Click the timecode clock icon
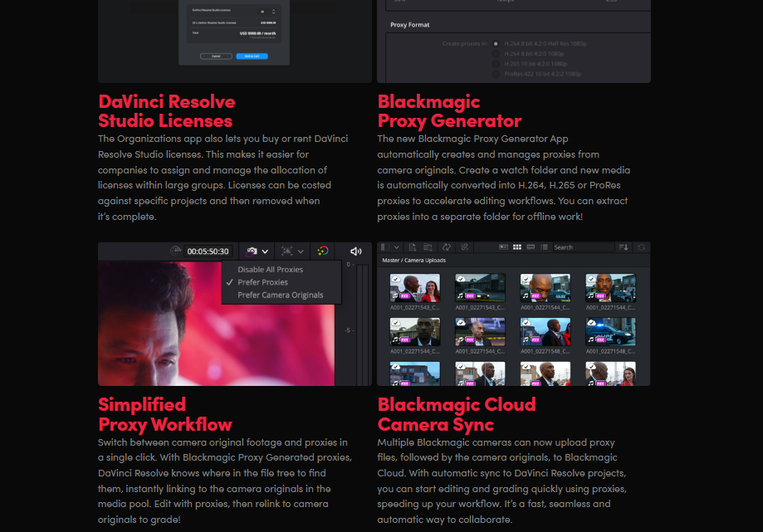Image resolution: width=763 pixels, height=532 pixels. (175, 251)
